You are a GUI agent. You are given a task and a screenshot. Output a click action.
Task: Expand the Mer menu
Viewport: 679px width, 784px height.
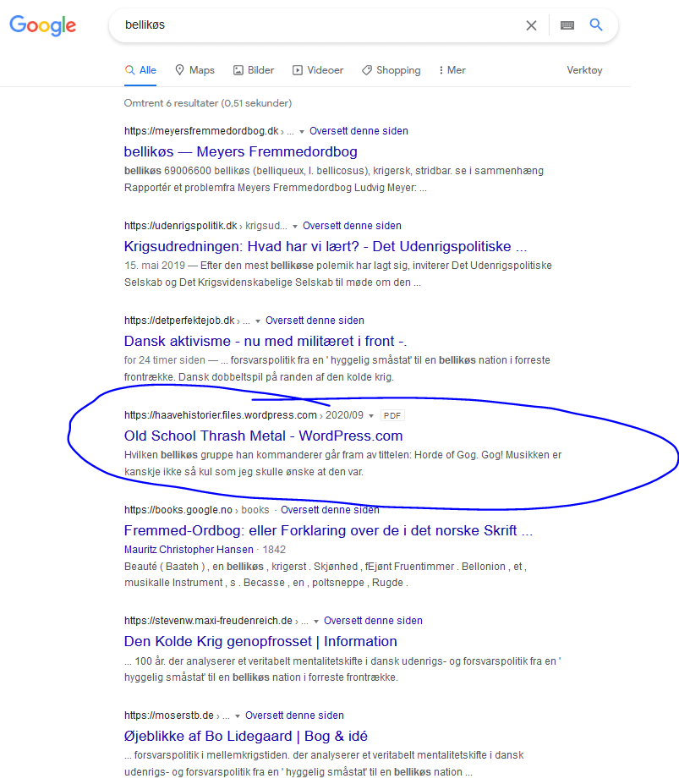(452, 70)
